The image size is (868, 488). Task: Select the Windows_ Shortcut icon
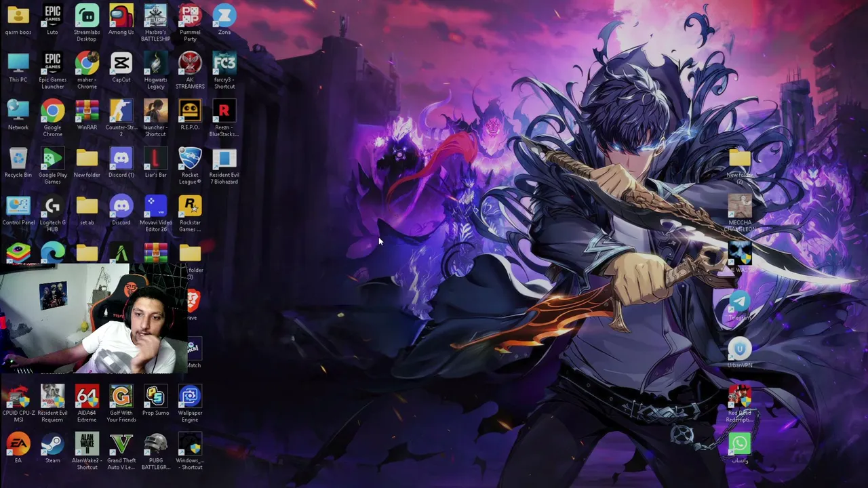(x=190, y=451)
